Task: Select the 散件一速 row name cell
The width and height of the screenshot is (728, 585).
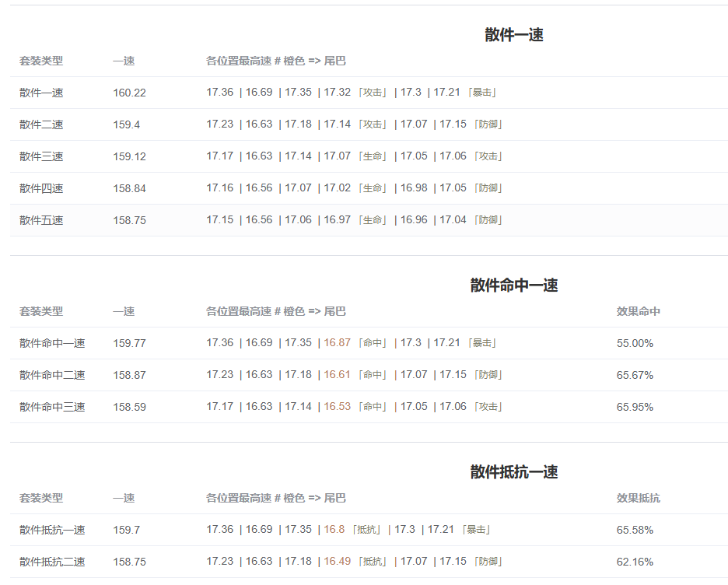Action: [x=41, y=93]
